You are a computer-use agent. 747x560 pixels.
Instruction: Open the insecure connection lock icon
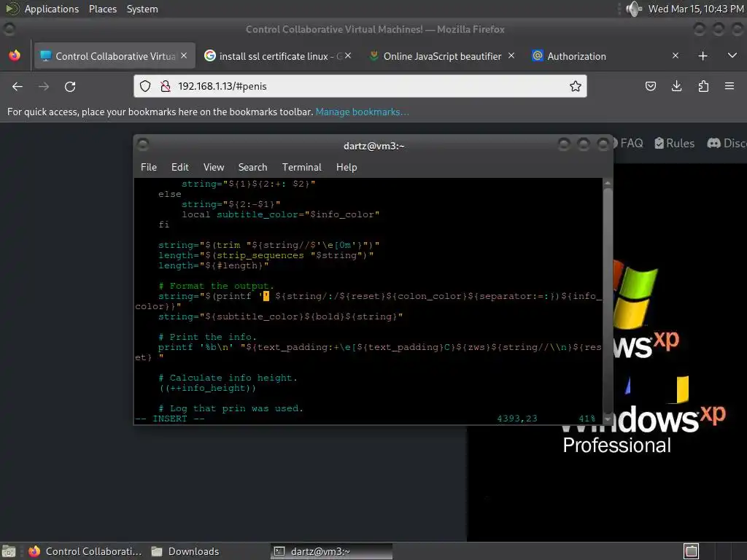click(x=166, y=86)
